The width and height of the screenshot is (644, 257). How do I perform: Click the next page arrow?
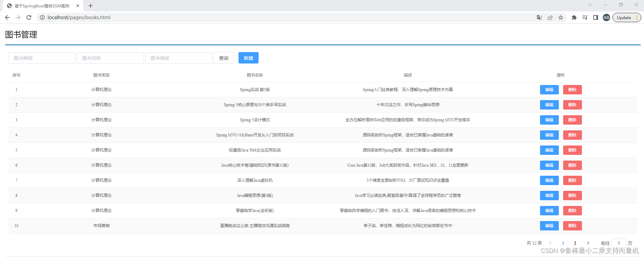(588, 243)
